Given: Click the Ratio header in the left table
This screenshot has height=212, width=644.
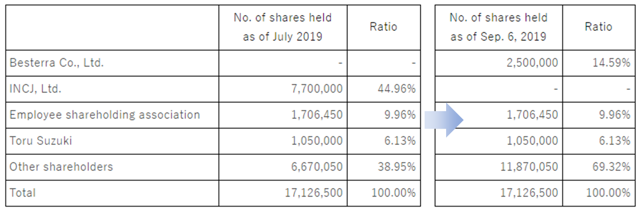Looking at the screenshot, I should pyautogui.click(x=384, y=27).
